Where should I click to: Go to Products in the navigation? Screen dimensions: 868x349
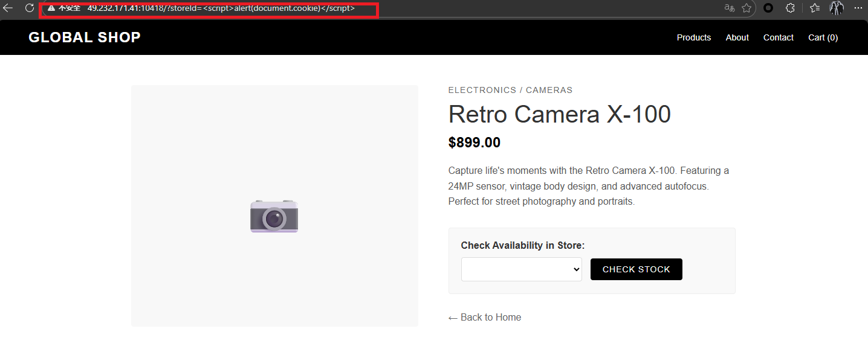(x=693, y=37)
